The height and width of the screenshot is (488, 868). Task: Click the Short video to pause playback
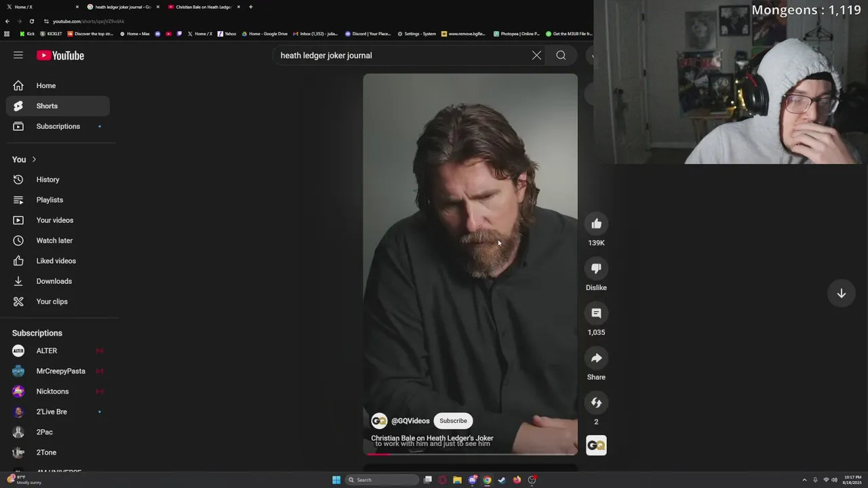470,264
